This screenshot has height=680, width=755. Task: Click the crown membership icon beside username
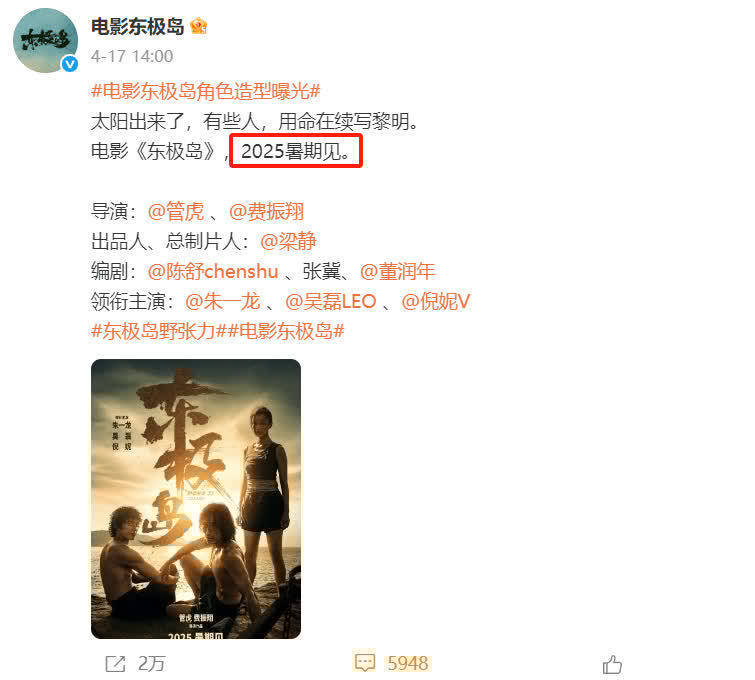198,26
